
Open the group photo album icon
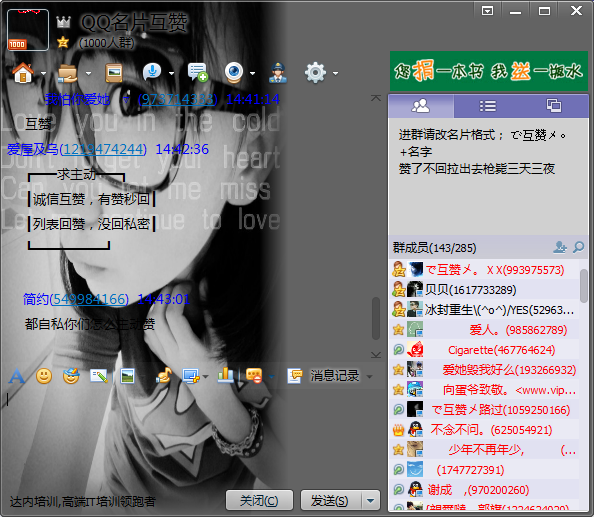(x=114, y=73)
